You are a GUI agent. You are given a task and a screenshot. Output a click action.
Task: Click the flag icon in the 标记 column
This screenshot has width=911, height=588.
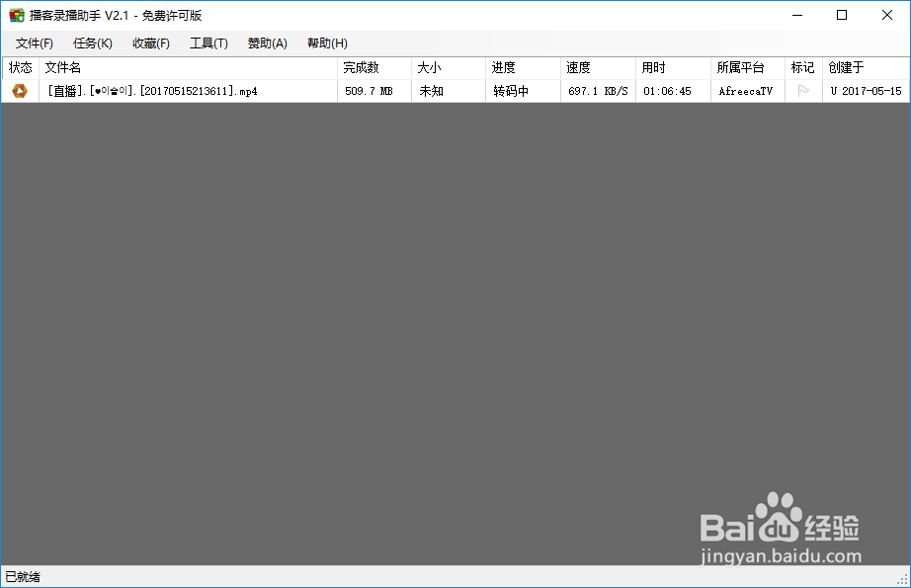803,90
